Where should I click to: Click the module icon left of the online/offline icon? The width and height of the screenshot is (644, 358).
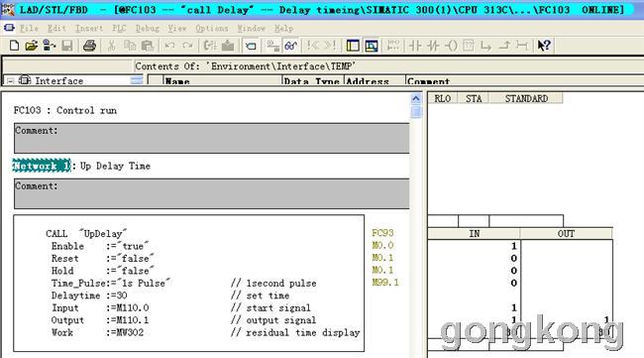tap(251, 46)
